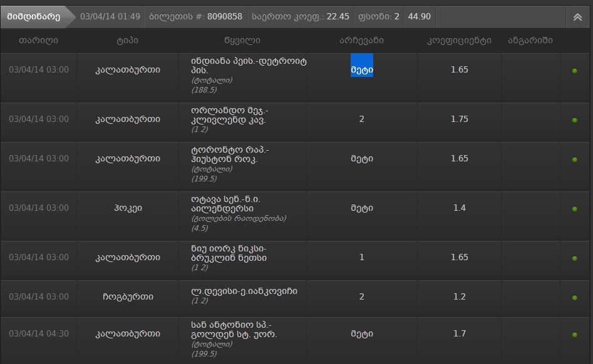Click coefficient 1.7
This screenshot has width=593, height=364.
(459, 333)
